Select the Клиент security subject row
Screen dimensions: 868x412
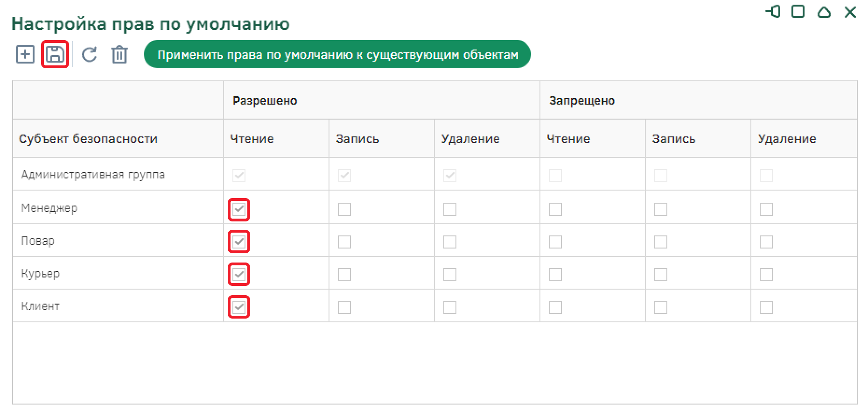(x=41, y=306)
